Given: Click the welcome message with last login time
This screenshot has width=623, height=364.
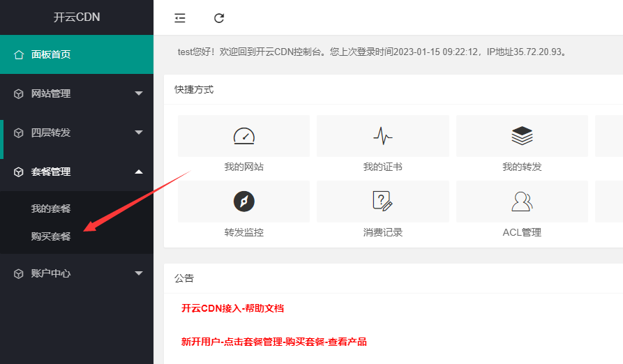Looking at the screenshot, I should tap(372, 52).
